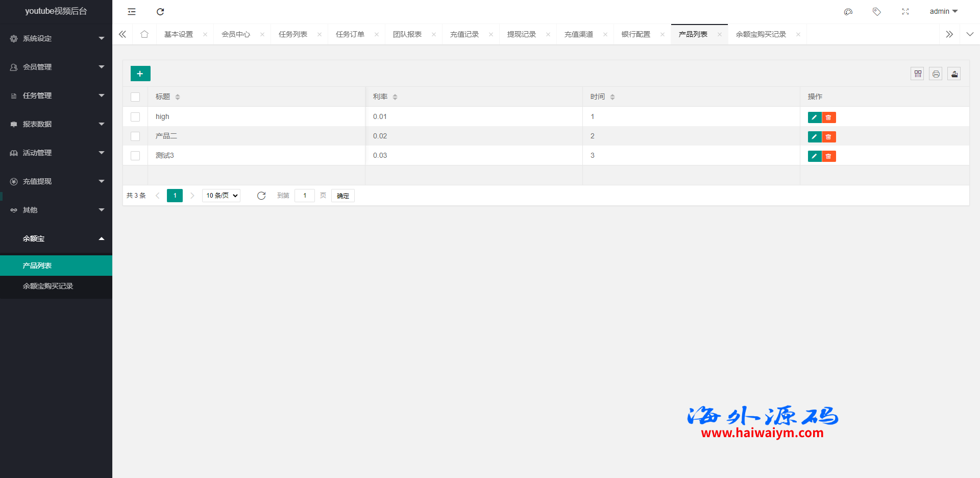Click the green add product button

pos(140,74)
